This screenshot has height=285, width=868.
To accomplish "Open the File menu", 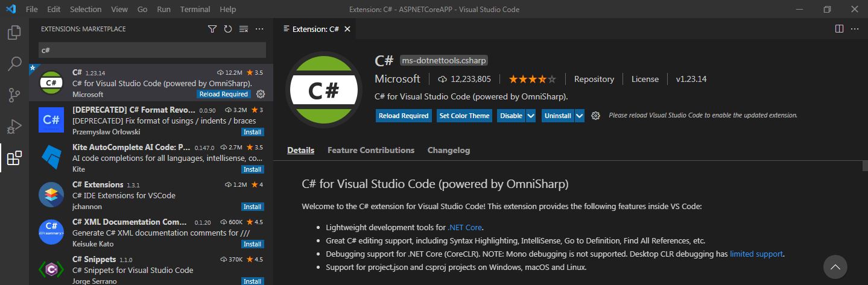I will pyautogui.click(x=32, y=10).
